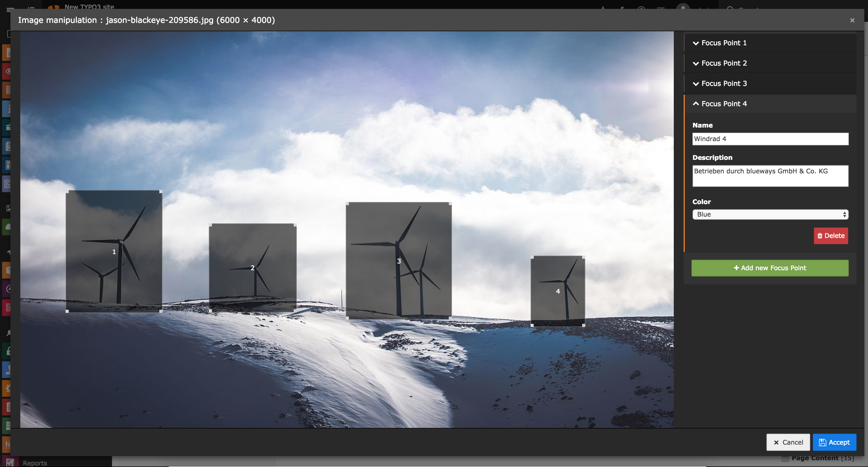Close the Image manipulation modal with X
Viewport: 868px width, 467px height.
click(852, 20)
